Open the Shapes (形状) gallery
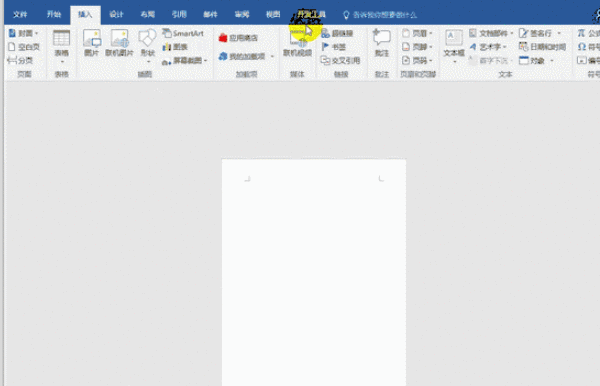Image resolution: width=600 pixels, height=386 pixels. 147,46
